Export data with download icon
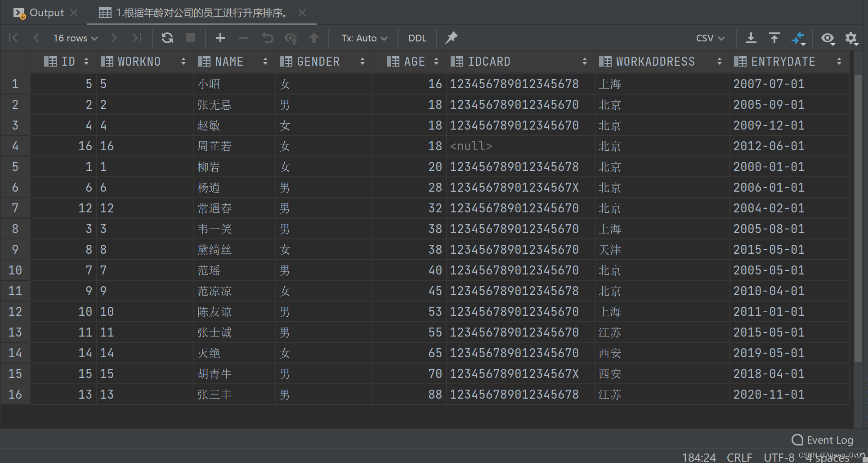This screenshot has width=868, height=463. (x=751, y=38)
